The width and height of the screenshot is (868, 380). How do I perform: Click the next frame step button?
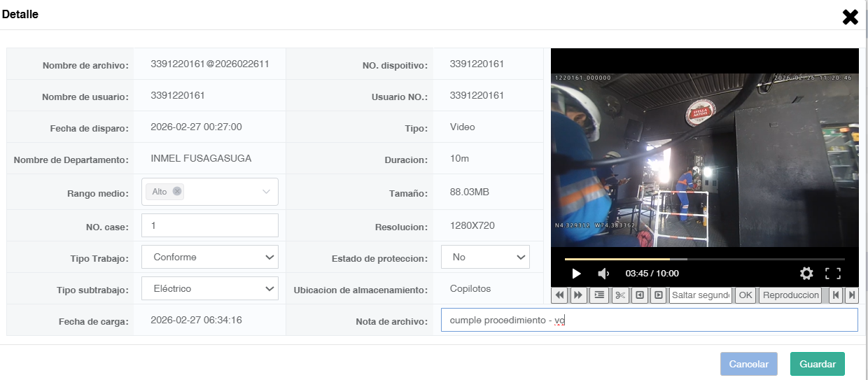(658, 295)
